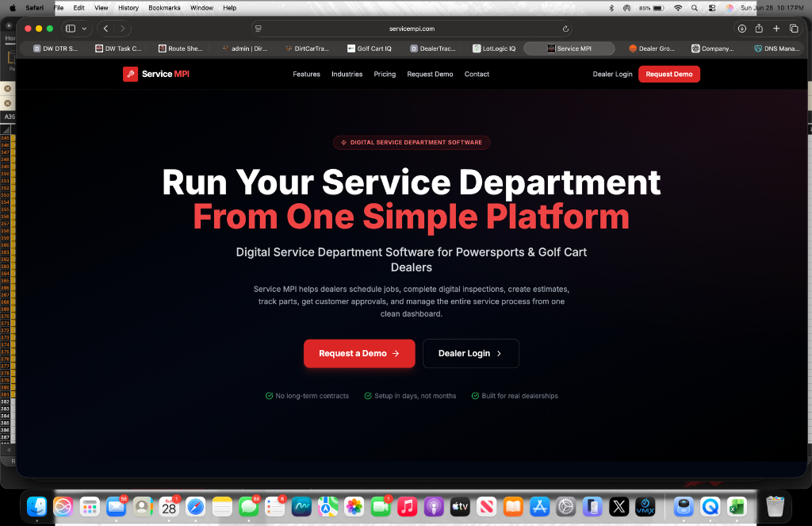Switch to the DW Task C... tab

119,48
